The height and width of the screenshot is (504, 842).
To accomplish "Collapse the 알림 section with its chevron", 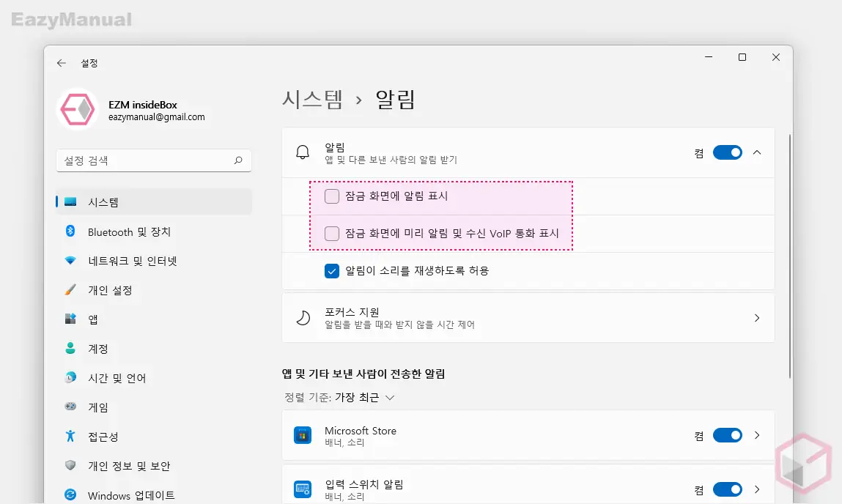I will point(758,152).
